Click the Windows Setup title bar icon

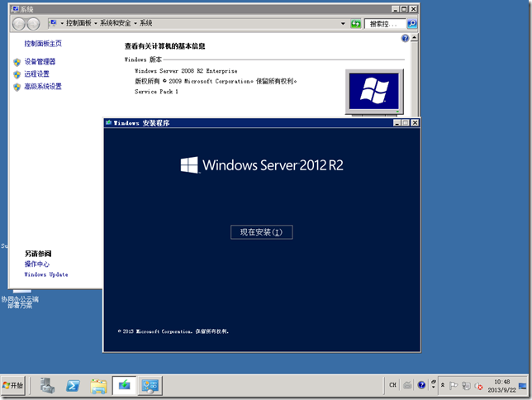coord(108,122)
